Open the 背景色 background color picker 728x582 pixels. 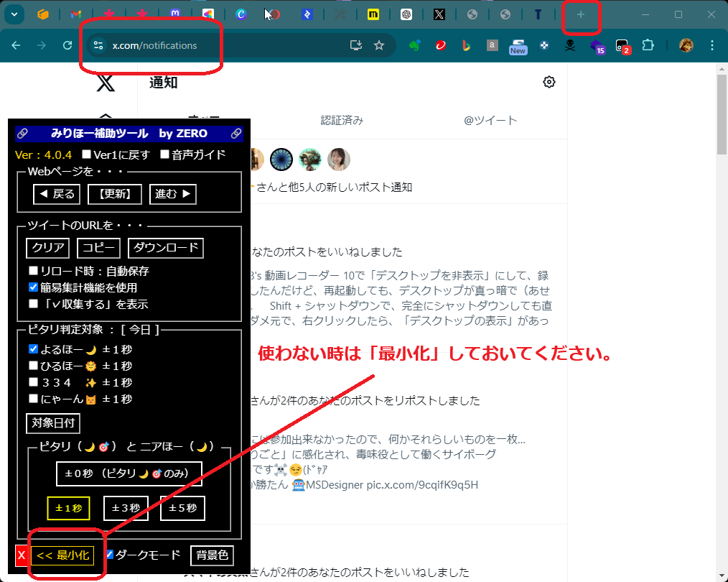[213, 555]
